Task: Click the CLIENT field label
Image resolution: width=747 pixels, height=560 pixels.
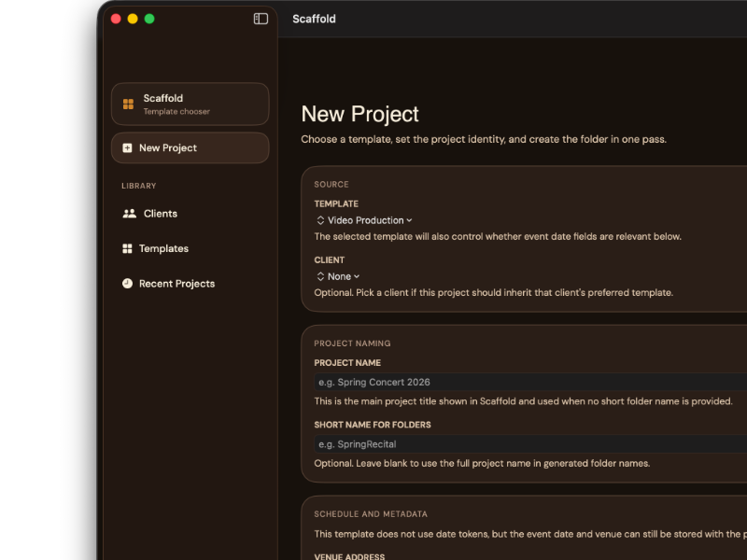Action: coord(330,260)
